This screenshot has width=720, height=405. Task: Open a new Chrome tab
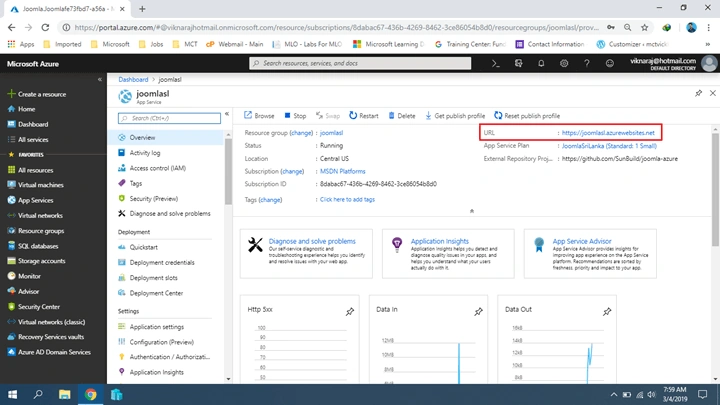click(x=142, y=9)
